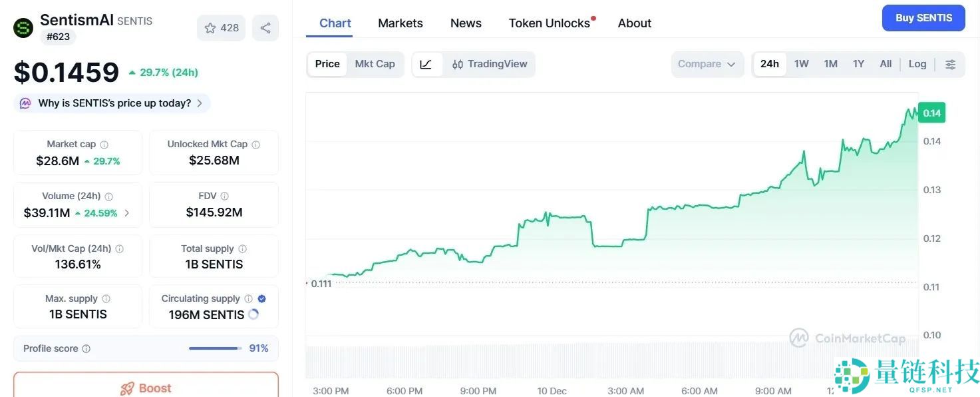The width and height of the screenshot is (980, 397).
Task: Open the Compare dropdown
Action: tap(707, 65)
